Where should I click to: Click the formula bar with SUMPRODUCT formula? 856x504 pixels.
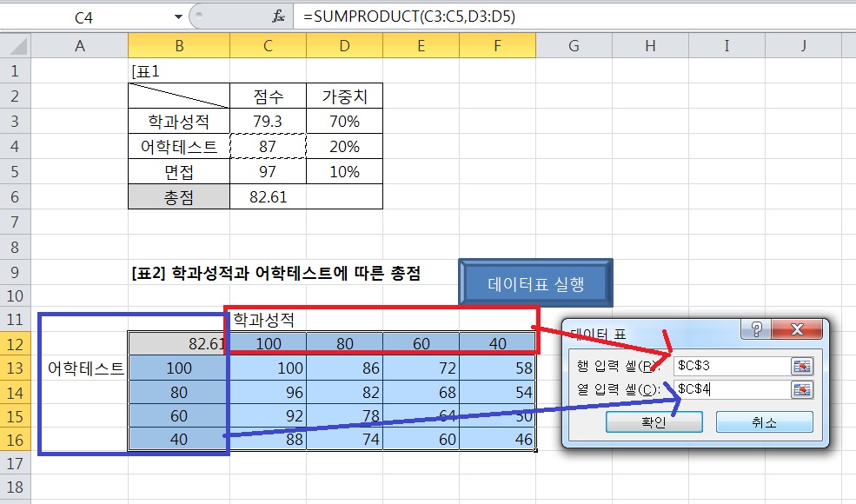point(565,17)
